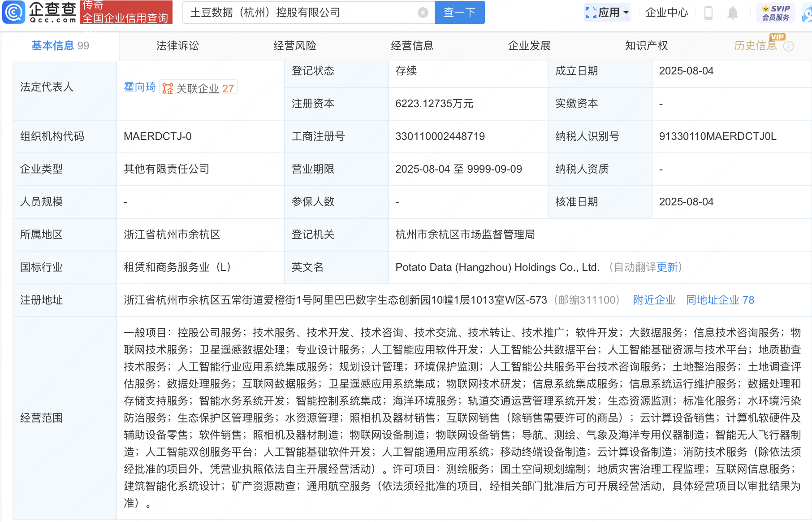Open notifications bell icon

point(732,13)
